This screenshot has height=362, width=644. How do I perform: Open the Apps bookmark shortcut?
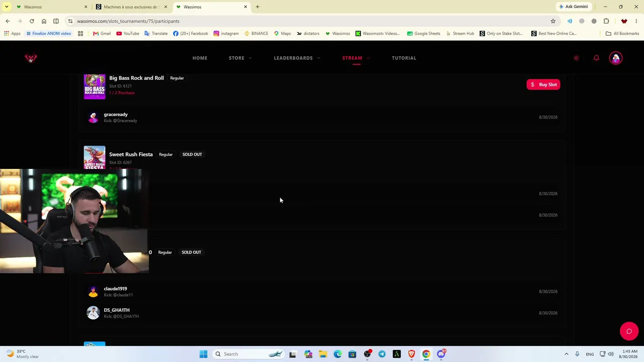point(12,34)
